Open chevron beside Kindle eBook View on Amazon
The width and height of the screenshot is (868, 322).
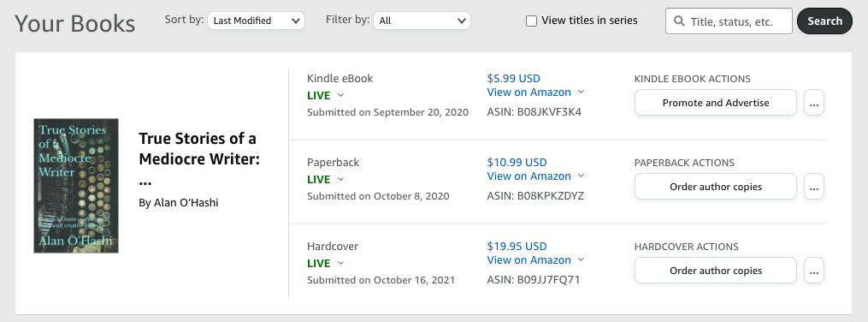[x=581, y=92]
